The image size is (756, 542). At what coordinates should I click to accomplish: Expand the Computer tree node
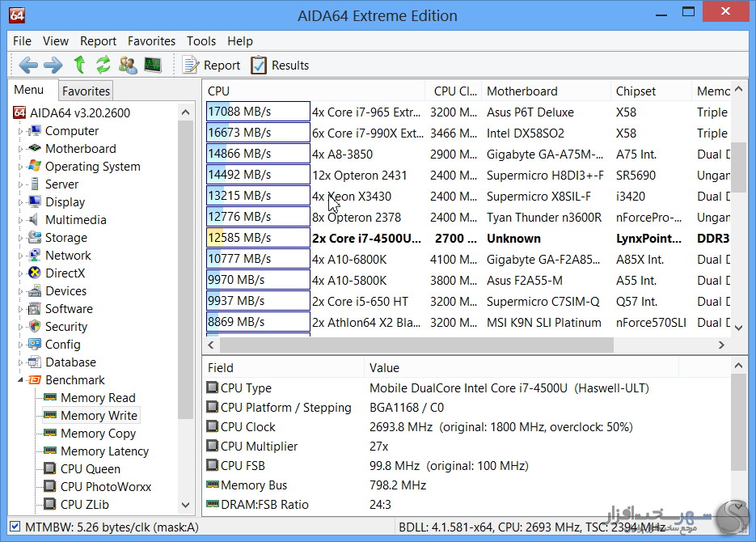point(21,131)
